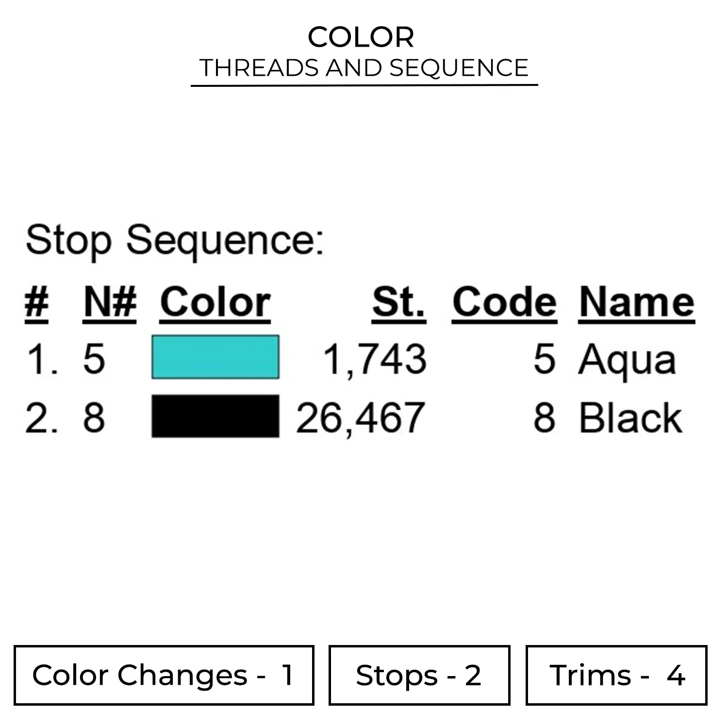
Task: Select the Aqua thread name
Action: (627, 361)
